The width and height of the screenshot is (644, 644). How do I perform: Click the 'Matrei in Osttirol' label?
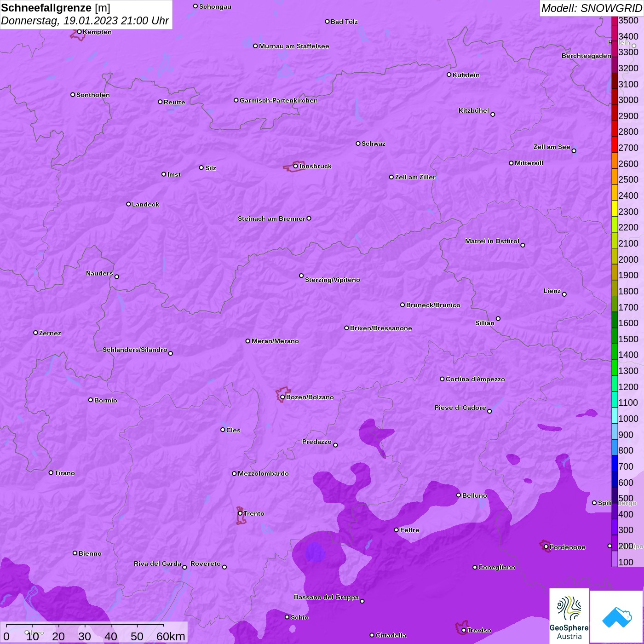click(492, 241)
